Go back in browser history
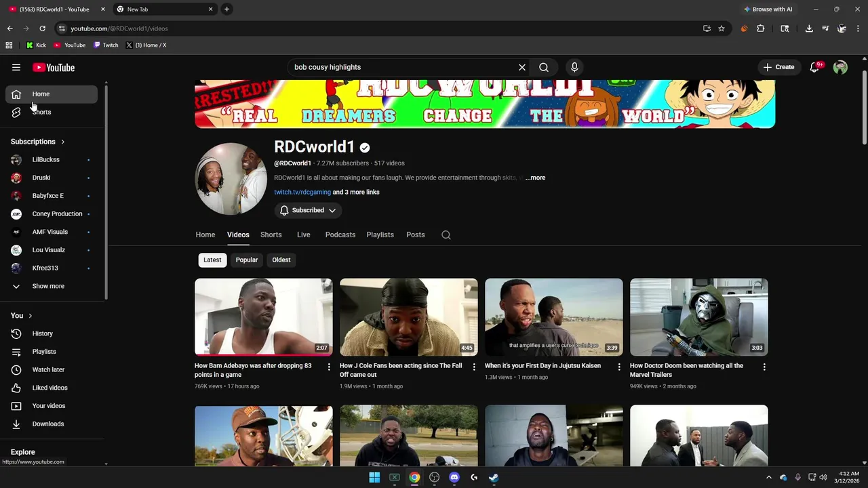868x488 pixels. [9, 28]
